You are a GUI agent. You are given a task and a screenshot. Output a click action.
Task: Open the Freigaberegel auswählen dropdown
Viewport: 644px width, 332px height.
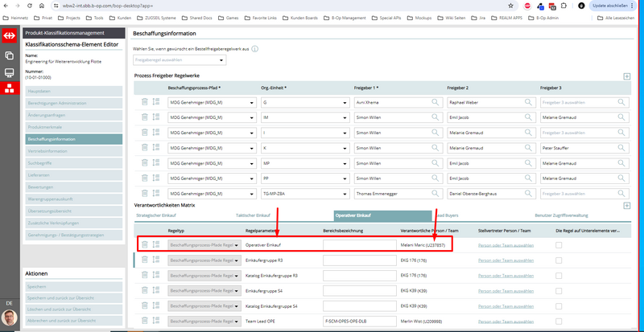click(180, 60)
